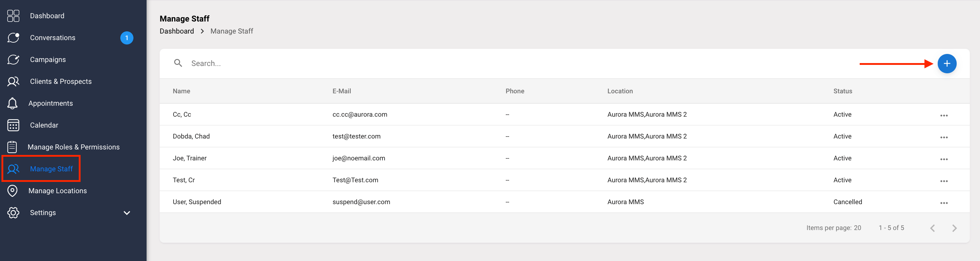The width and height of the screenshot is (980, 261).
Task: Go to previous page of staff list
Action: pyautogui.click(x=933, y=228)
